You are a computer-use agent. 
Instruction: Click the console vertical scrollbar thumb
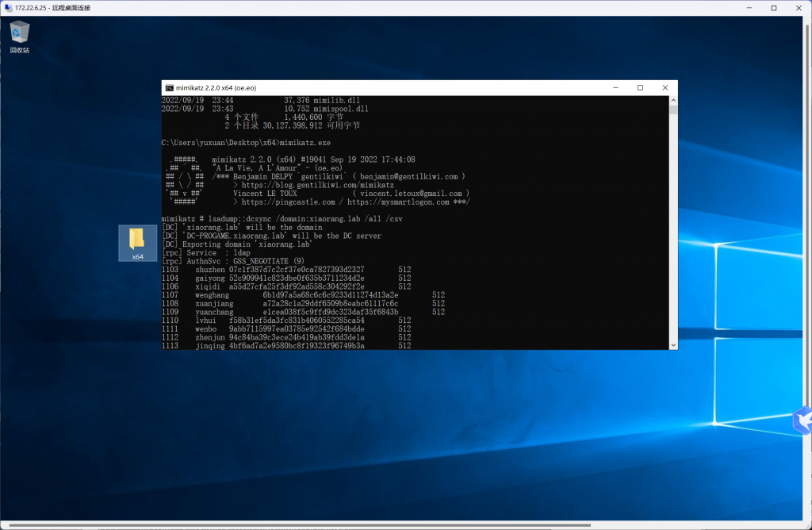[673, 109]
